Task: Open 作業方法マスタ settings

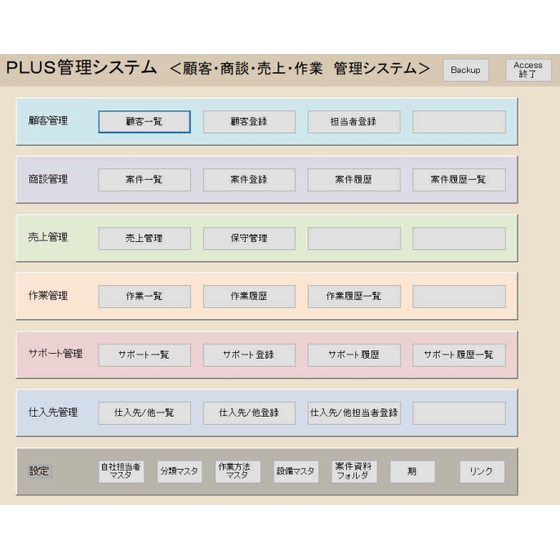Action: click(238, 471)
